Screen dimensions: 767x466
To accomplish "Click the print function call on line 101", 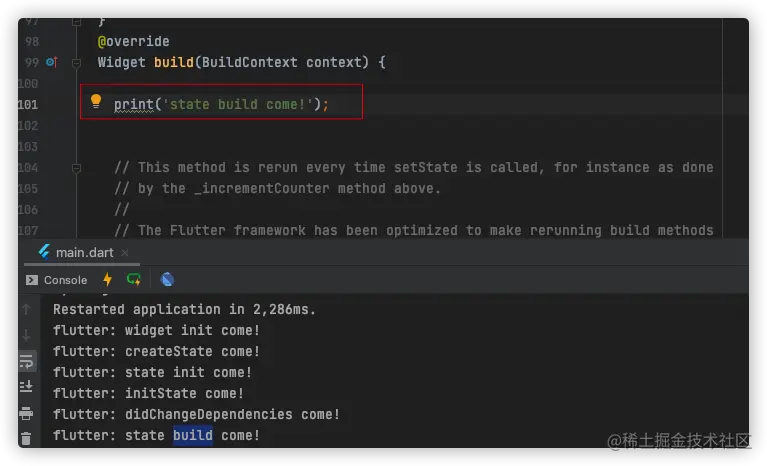I will coord(133,104).
